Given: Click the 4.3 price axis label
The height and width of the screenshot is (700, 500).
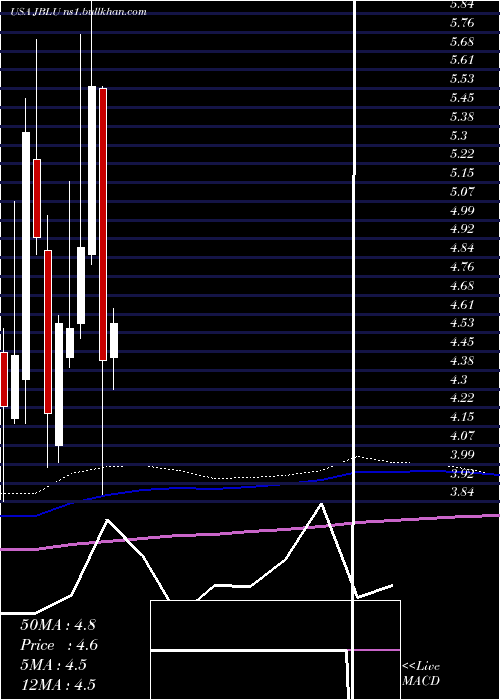Looking at the screenshot, I should click(x=458, y=380).
